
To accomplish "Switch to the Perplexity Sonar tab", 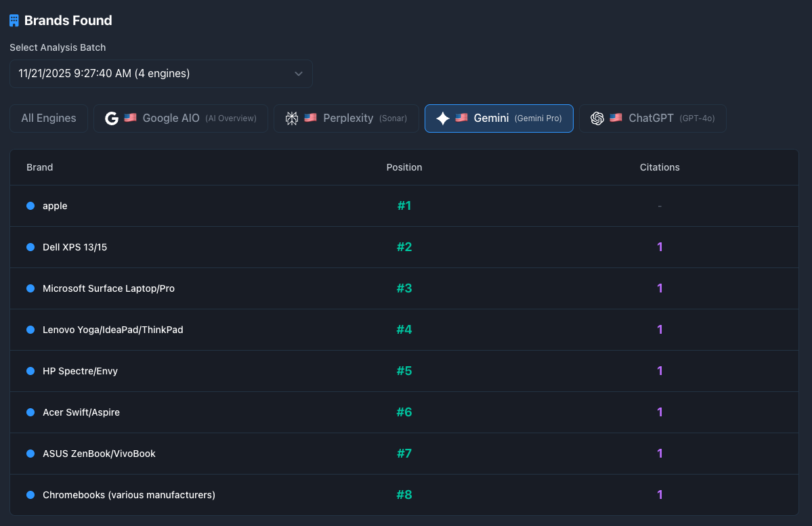I will 346,118.
